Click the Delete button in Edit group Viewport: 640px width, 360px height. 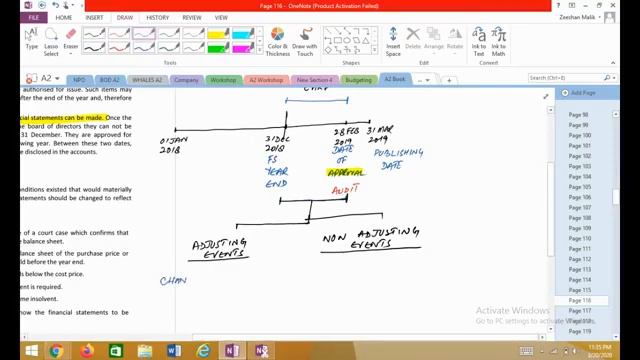tap(413, 39)
